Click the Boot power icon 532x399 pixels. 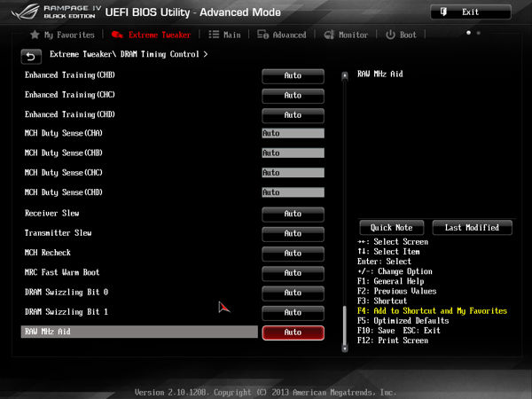coord(390,35)
